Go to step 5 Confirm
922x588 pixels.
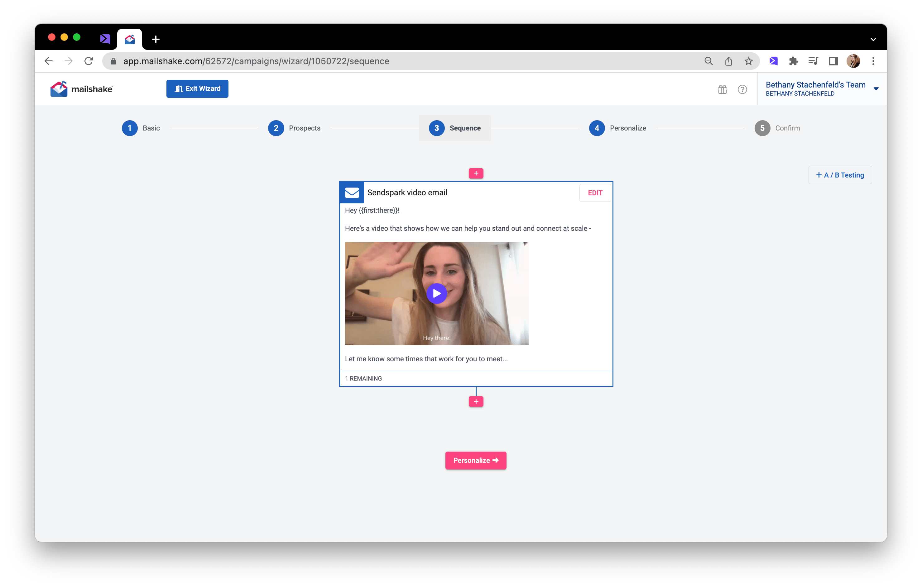(x=777, y=128)
